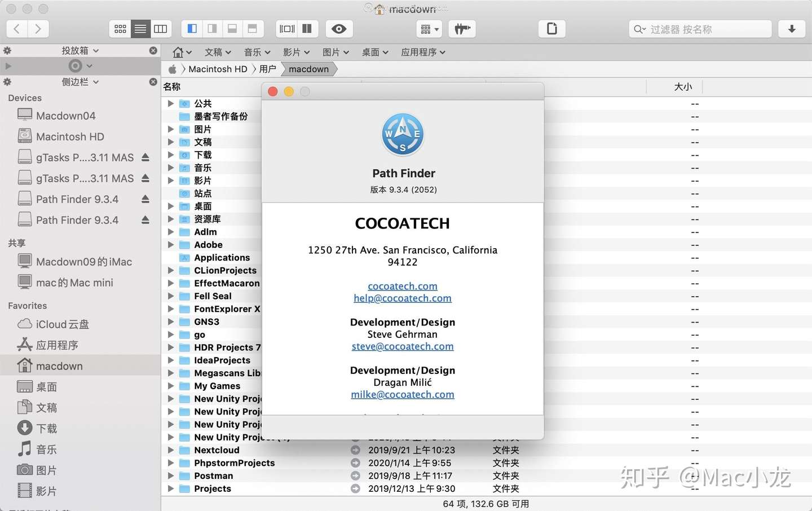Open the 影片 favorites menu
Screen dimensions: 812x511
tap(297, 52)
